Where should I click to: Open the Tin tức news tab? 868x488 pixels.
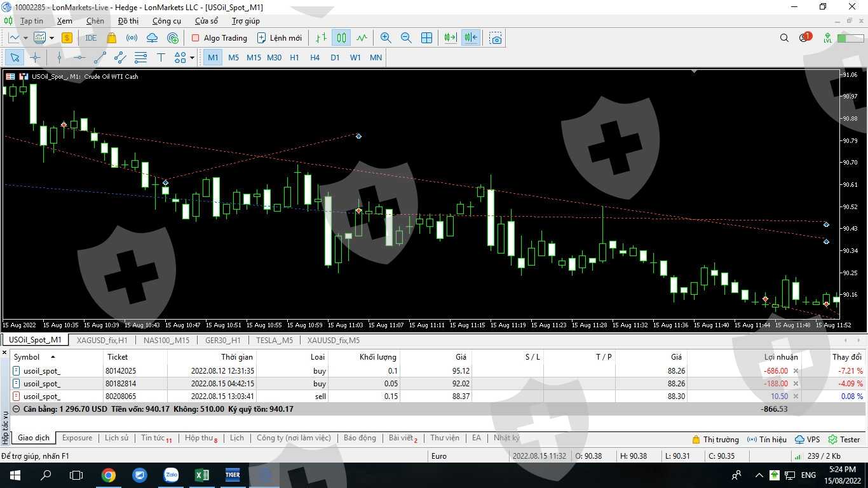click(156, 438)
